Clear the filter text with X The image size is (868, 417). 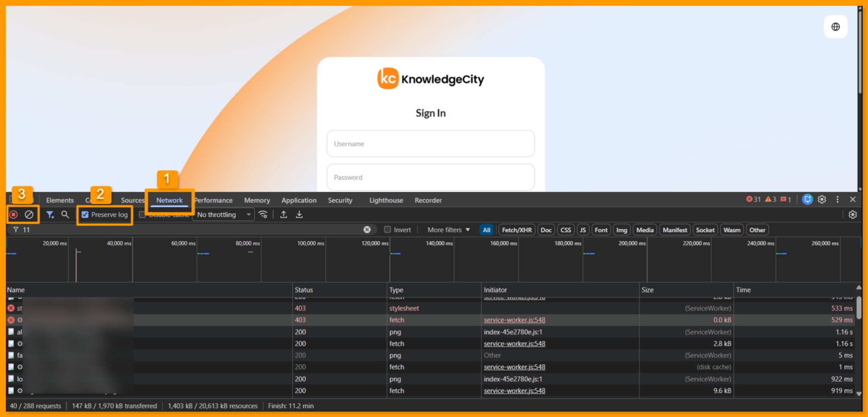367,230
